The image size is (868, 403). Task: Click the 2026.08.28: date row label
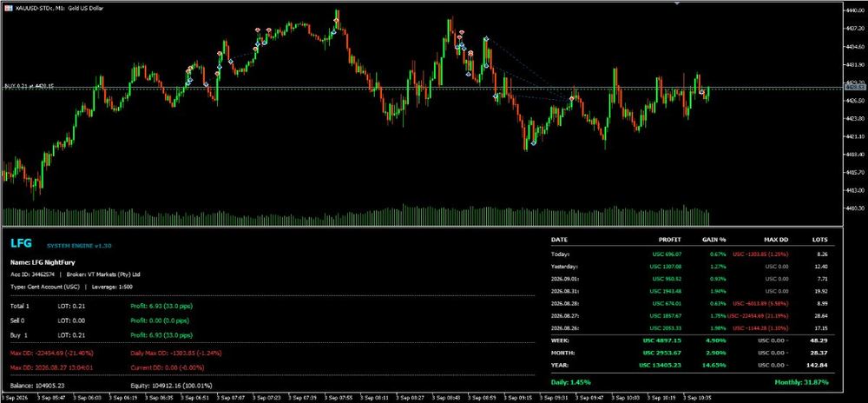click(x=565, y=303)
